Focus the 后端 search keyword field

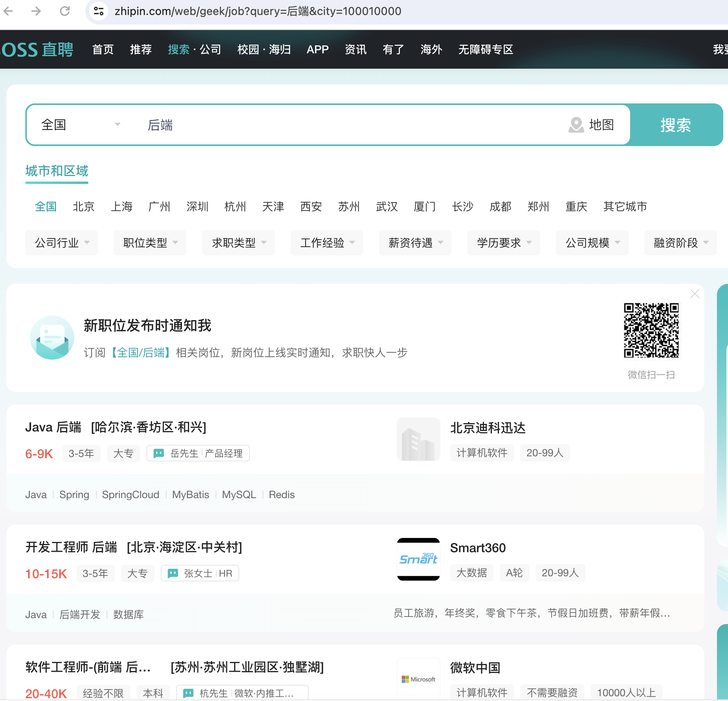(347, 125)
